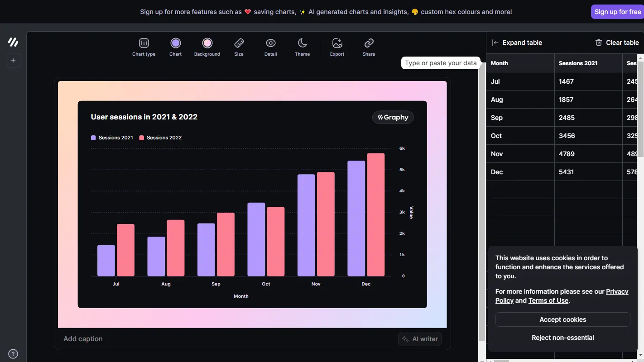Open the pink Background color picker
Viewport: 644px width, 362px height.
(x=207, y=43)
